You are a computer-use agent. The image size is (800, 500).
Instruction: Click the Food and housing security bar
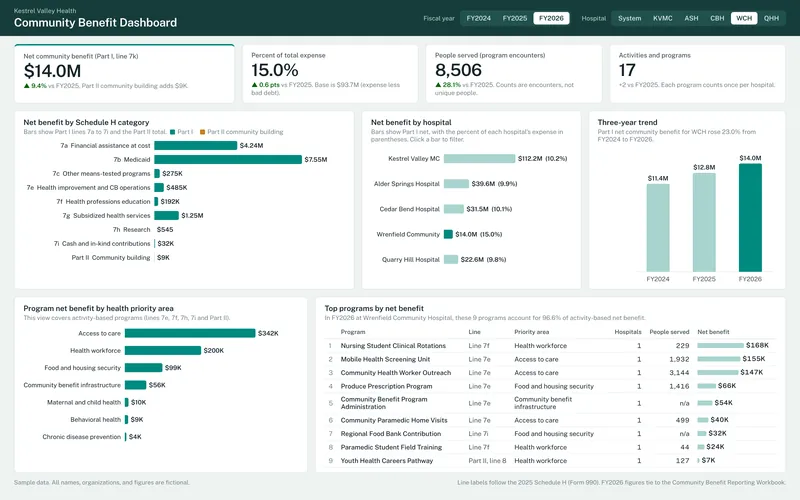pos(143,368)
